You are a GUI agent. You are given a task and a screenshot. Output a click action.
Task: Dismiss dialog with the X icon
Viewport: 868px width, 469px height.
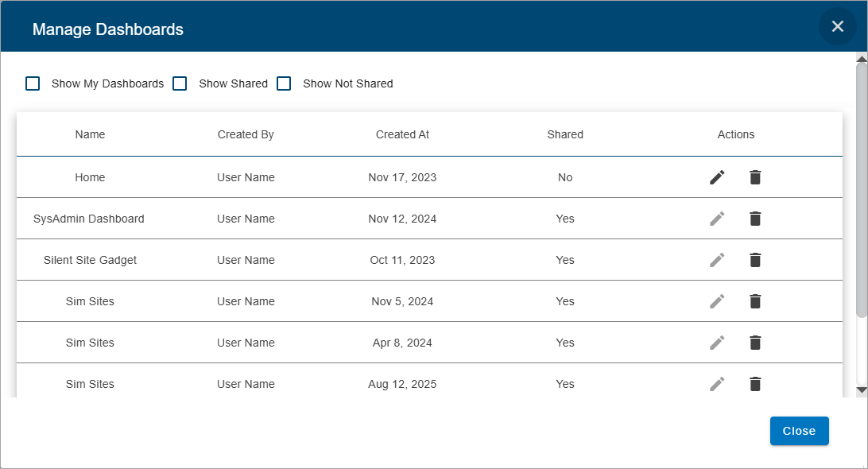point(837,26)
